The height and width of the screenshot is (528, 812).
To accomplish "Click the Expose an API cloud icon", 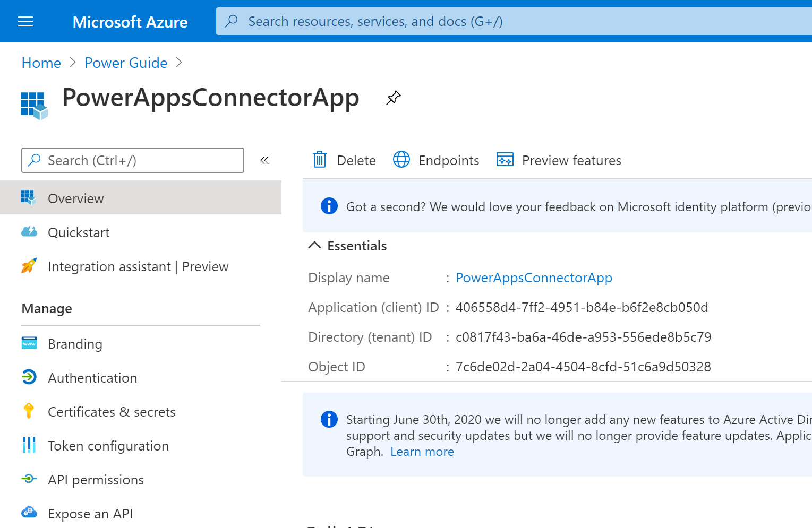I will tap(29, 513).
